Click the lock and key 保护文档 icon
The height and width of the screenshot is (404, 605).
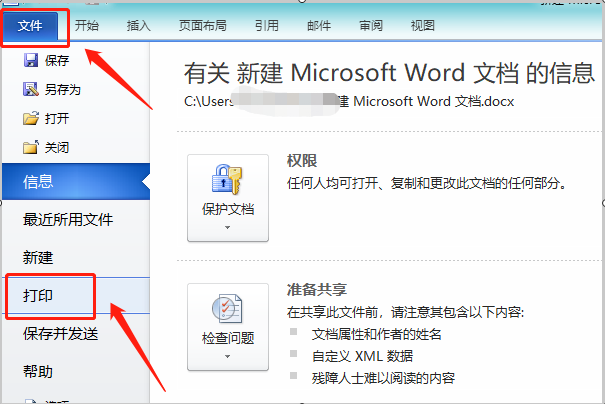coord(227,179)
